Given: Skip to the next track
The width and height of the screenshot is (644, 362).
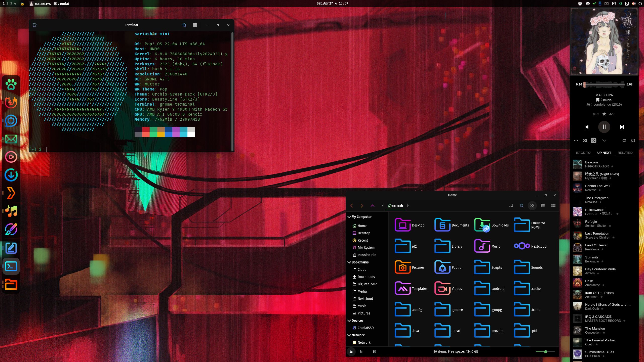Looking at the screenshot, I should pos(621,127).
